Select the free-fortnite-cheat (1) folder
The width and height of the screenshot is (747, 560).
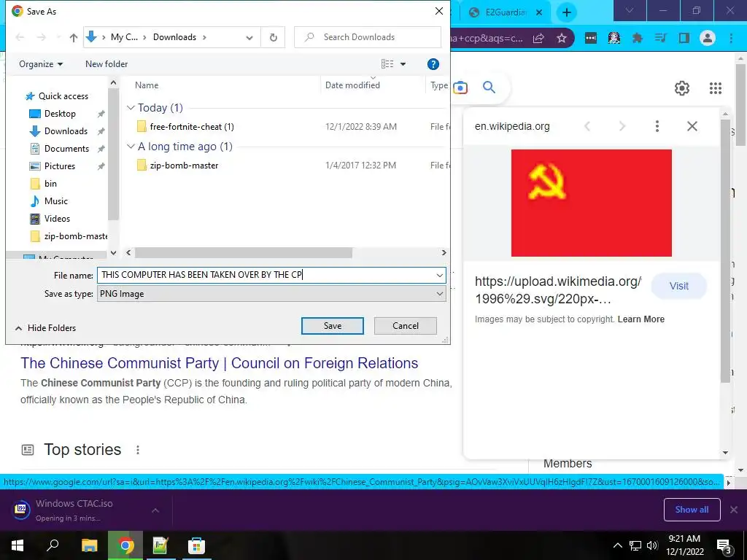click(x=192, y=127)
